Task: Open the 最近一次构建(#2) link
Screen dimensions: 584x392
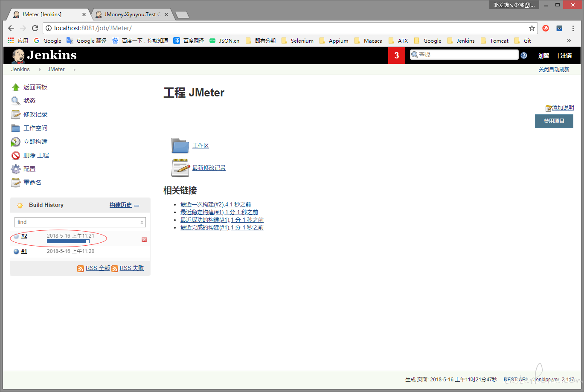Action: [215, 205]
